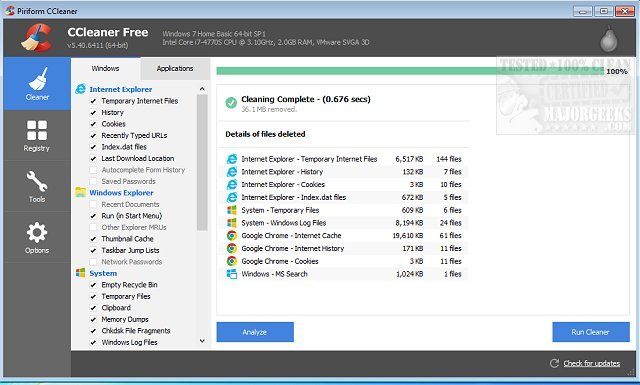Click the refresh icon beside Check for updates

pyautogui.click(x=554, y=363)
